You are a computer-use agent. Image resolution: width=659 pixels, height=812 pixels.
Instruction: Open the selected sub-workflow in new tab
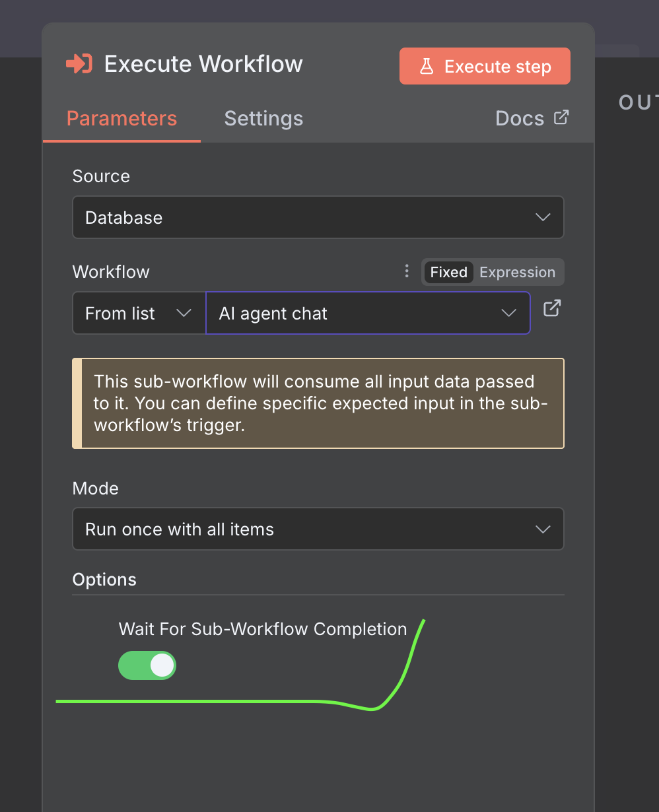551,308
